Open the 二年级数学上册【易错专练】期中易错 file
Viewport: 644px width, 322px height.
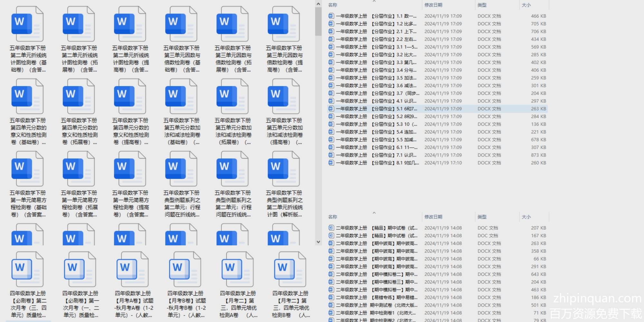(x=393, y=298)
